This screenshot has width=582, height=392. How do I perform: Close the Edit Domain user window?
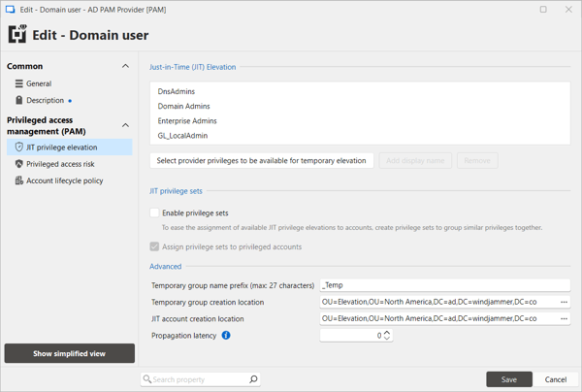pos(568,10)
